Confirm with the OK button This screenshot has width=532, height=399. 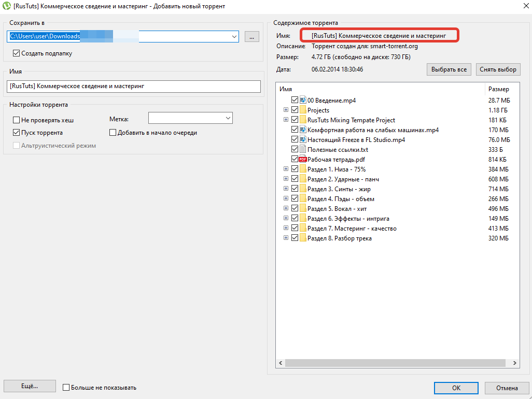pos(456,388)
